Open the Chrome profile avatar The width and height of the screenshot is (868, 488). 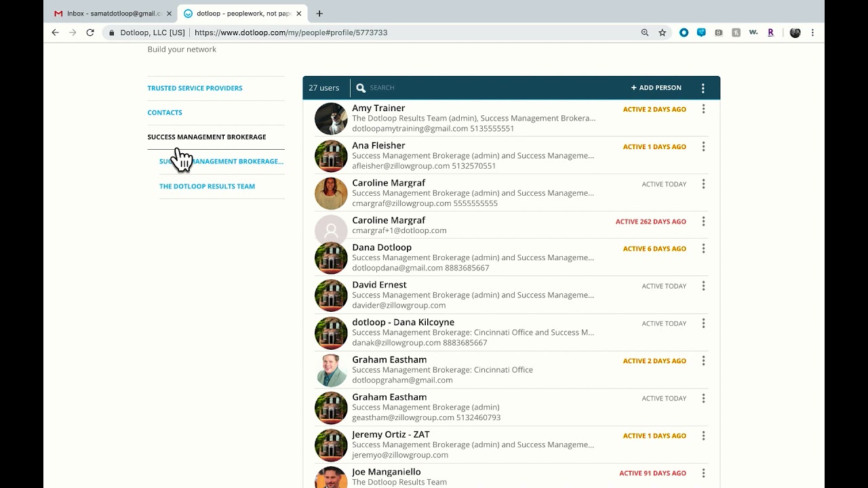click(795, 33)
